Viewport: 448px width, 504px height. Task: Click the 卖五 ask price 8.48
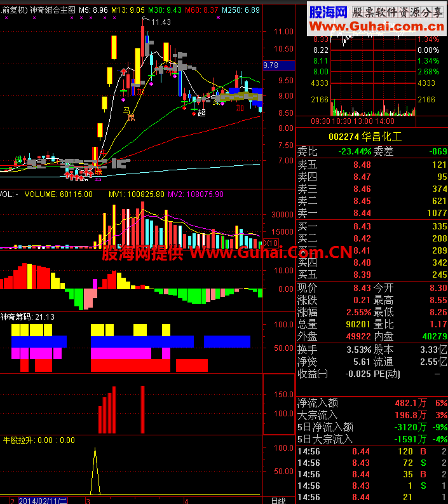tap(362, 165)
